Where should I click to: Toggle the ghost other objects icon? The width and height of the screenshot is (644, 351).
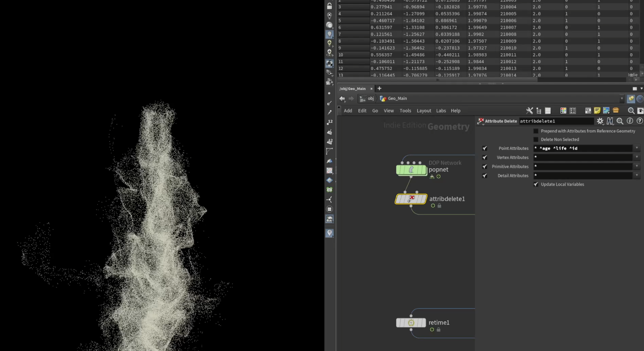pyautogui.click(x=329, y=25)
